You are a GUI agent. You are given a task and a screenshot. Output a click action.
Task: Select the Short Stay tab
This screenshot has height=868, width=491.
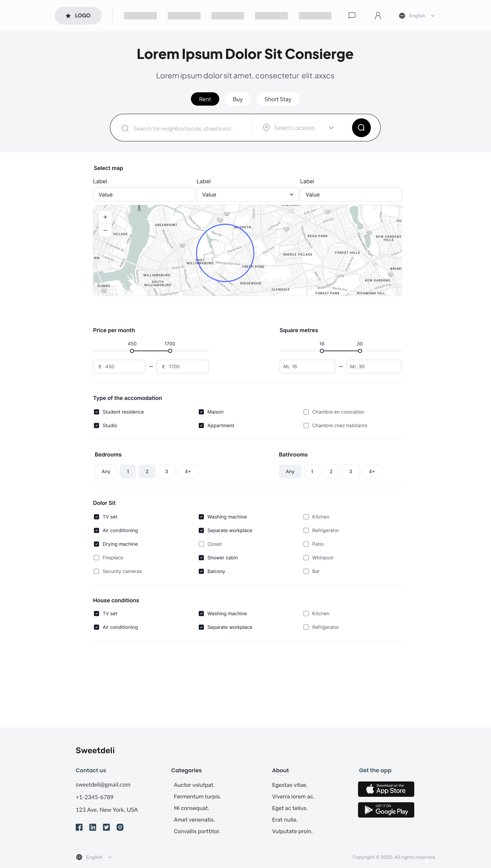click(x=278, y=99)
